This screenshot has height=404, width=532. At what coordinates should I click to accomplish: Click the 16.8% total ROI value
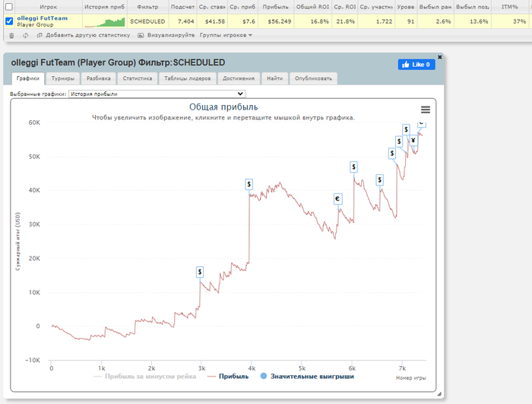tap(320, 21)
